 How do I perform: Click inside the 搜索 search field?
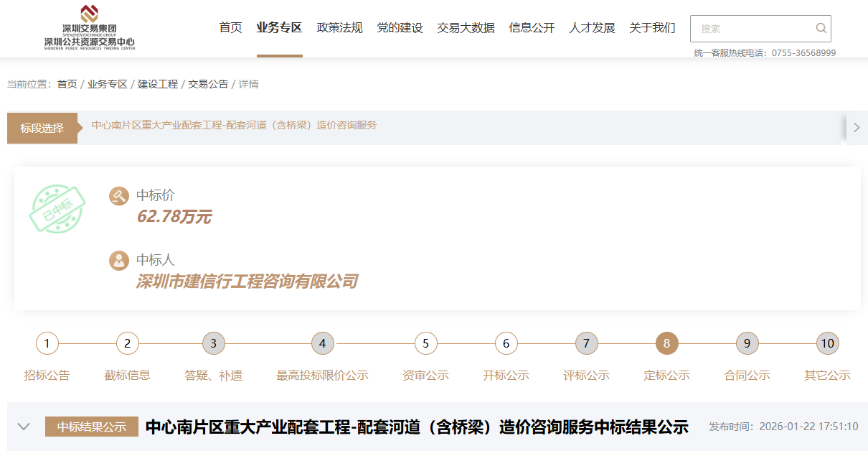coord(753,29)
